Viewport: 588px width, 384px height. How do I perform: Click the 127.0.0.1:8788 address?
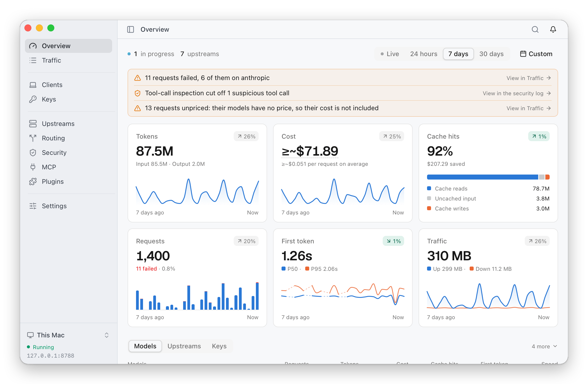[51, 356]
